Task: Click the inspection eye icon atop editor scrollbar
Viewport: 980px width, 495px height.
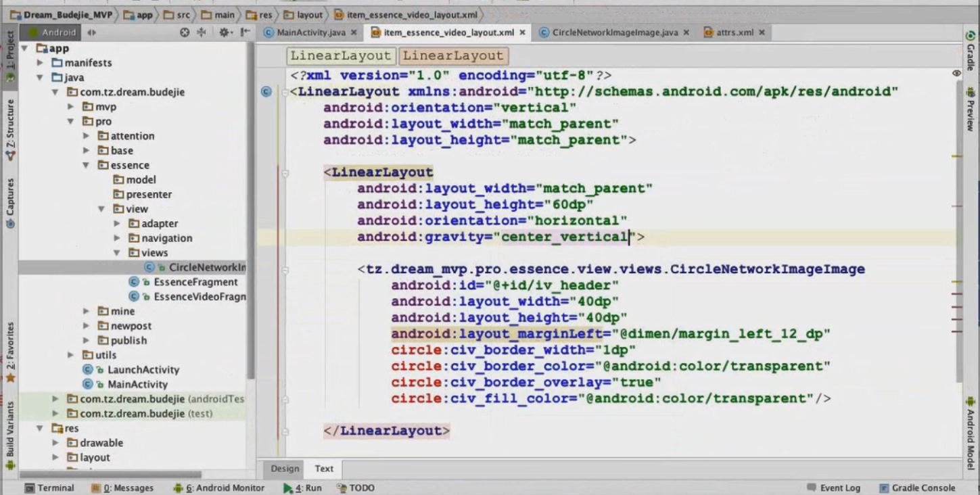Action: click(956, 73)
